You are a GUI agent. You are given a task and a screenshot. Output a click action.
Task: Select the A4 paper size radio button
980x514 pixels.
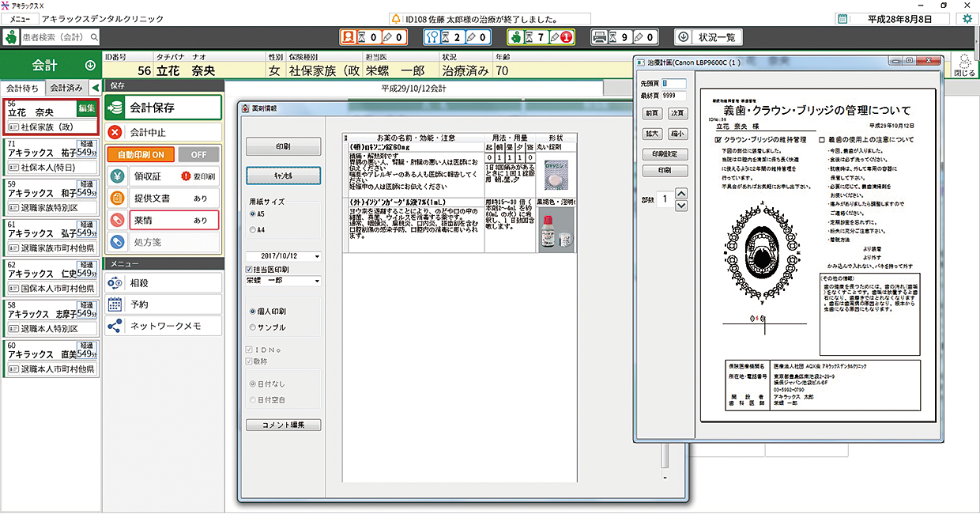click(253, 229)
